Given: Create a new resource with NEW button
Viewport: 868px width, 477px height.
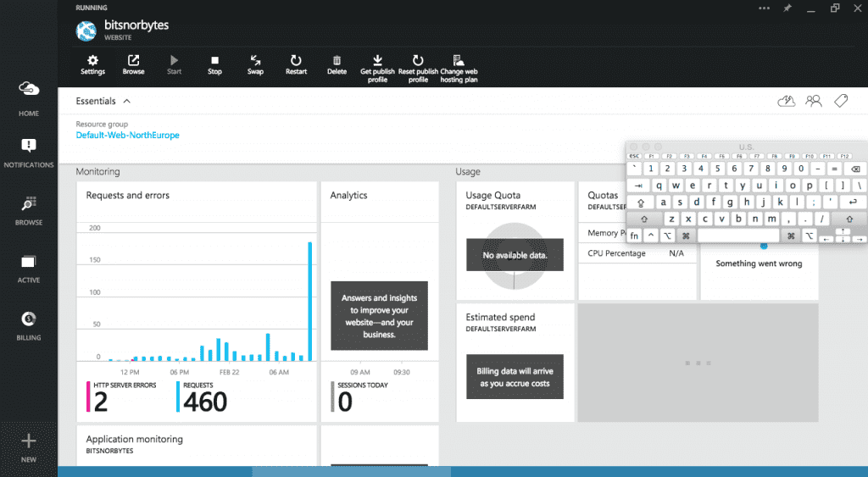Looking at the screenshot, I should click(29, 447).
